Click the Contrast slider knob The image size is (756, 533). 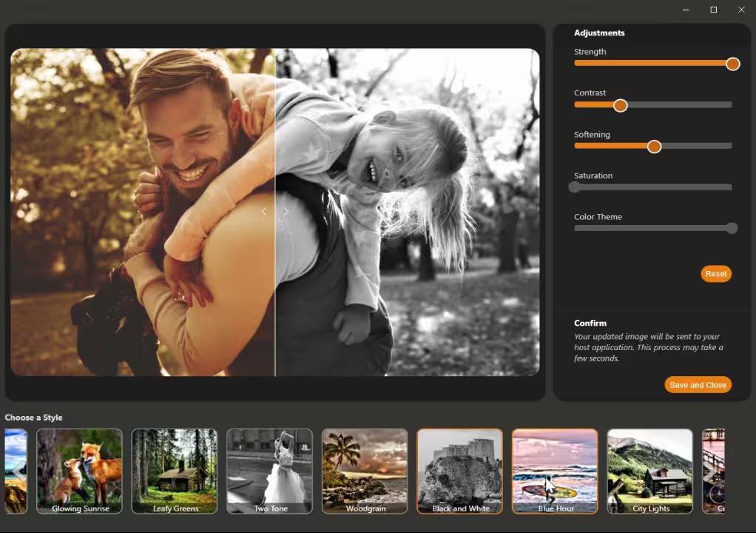click(x=620, y=105)
